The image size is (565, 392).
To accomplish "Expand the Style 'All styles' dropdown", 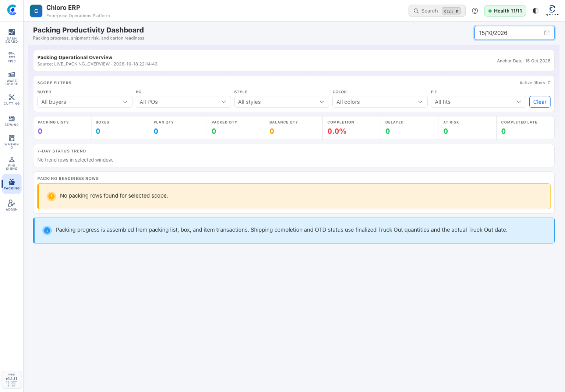I will (281, 102).
